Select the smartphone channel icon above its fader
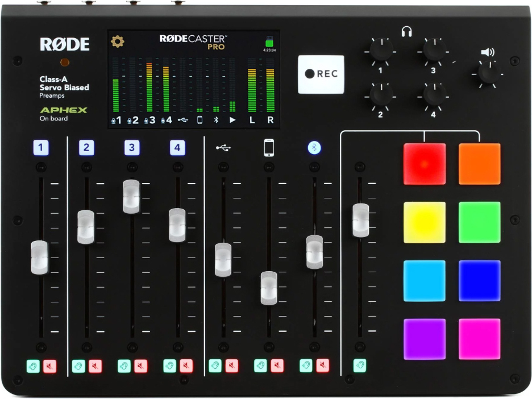532x399 pixels. coord(268,146)
